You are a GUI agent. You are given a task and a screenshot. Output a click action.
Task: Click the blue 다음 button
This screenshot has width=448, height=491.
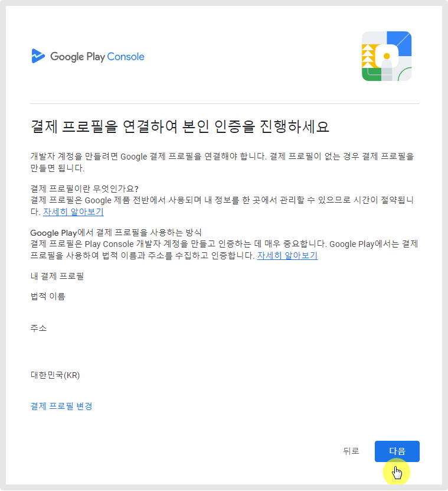click(x=397, y=451)
